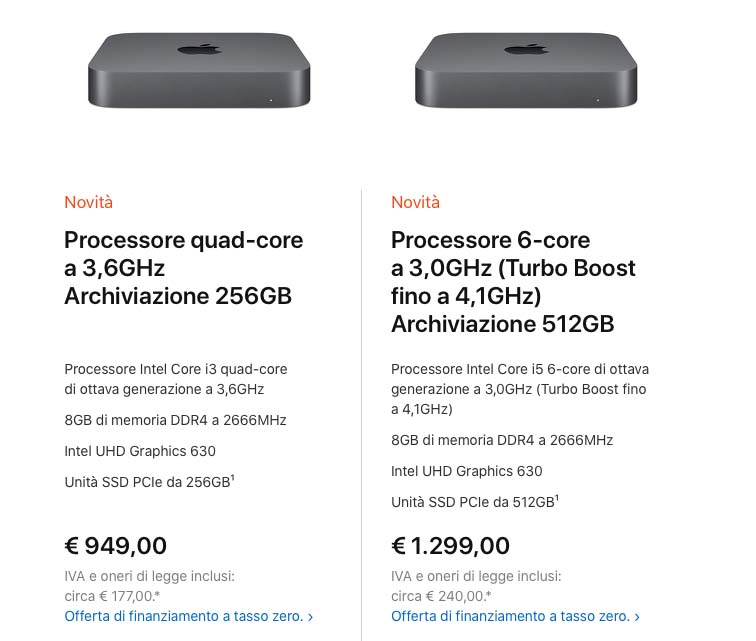Select the 6-core 3,0GHz 512GB heading
This screenshot has height=641, width=756.
click(x=513, y=282)
